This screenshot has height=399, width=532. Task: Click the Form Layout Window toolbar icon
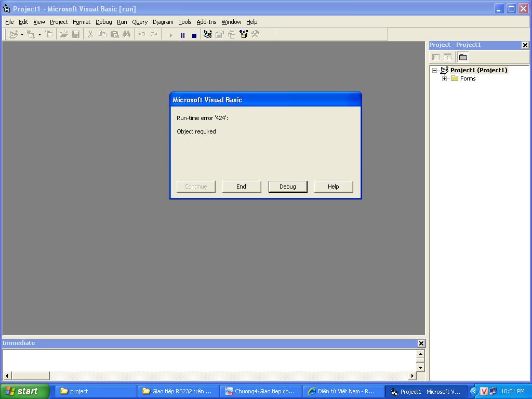[x=232, y=34]
